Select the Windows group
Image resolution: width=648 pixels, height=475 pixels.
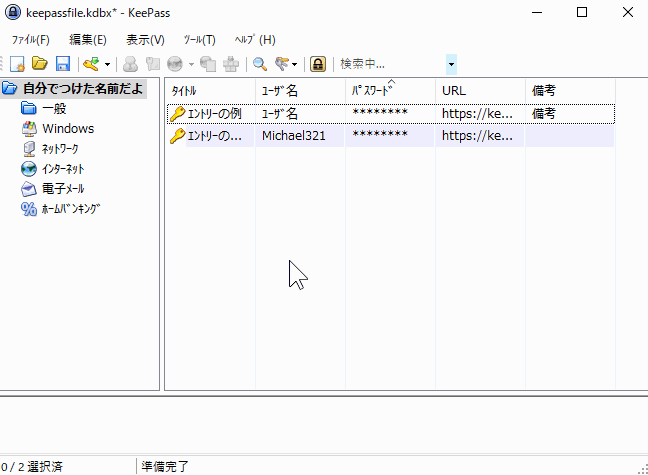68,129
